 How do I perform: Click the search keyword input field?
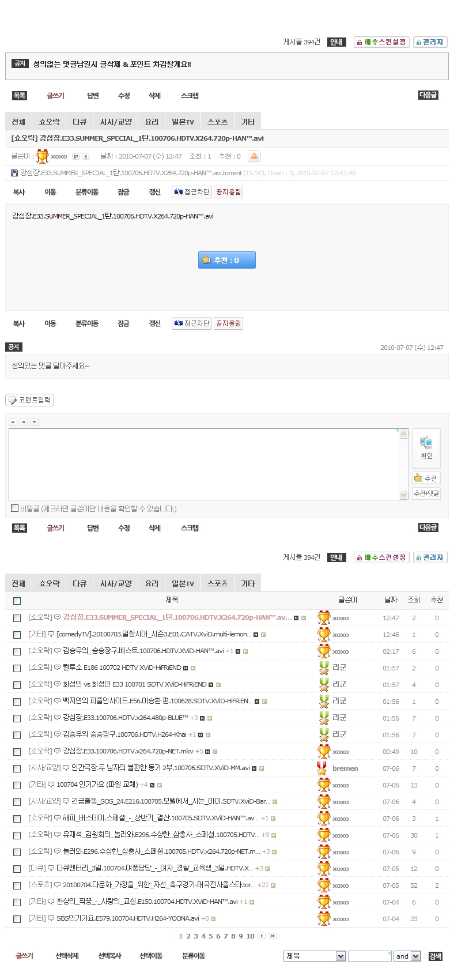(x=369, y=956)
